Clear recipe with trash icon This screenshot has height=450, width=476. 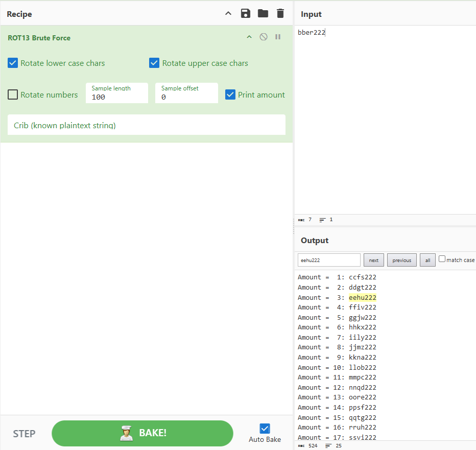(280, 14)
